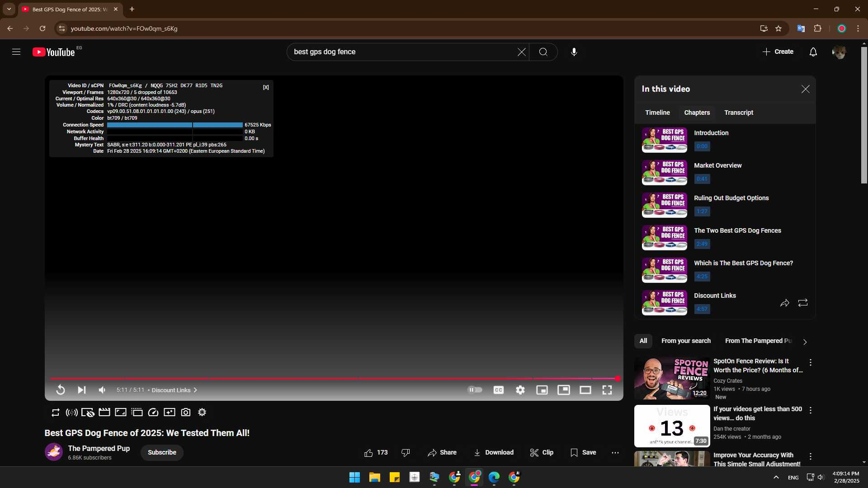868x488 pixels.
Task: Toggle theater mode
Action: [x=585, y=390]
